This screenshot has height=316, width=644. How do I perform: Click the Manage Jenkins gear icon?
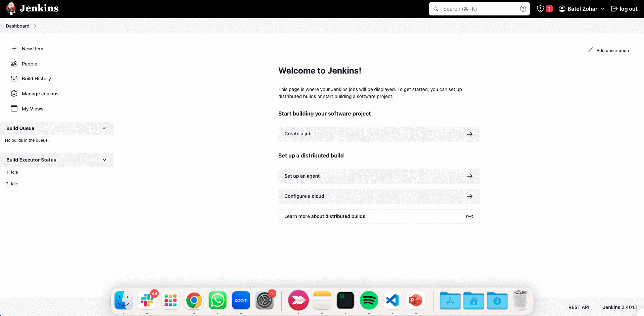click(x=14, y=94)
